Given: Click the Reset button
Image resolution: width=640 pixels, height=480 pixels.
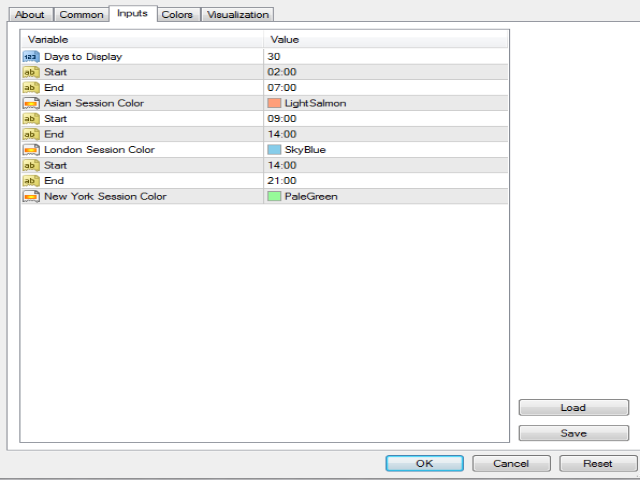Looking at the screenshot, I should pyautogui.click(x=598, y=463).
